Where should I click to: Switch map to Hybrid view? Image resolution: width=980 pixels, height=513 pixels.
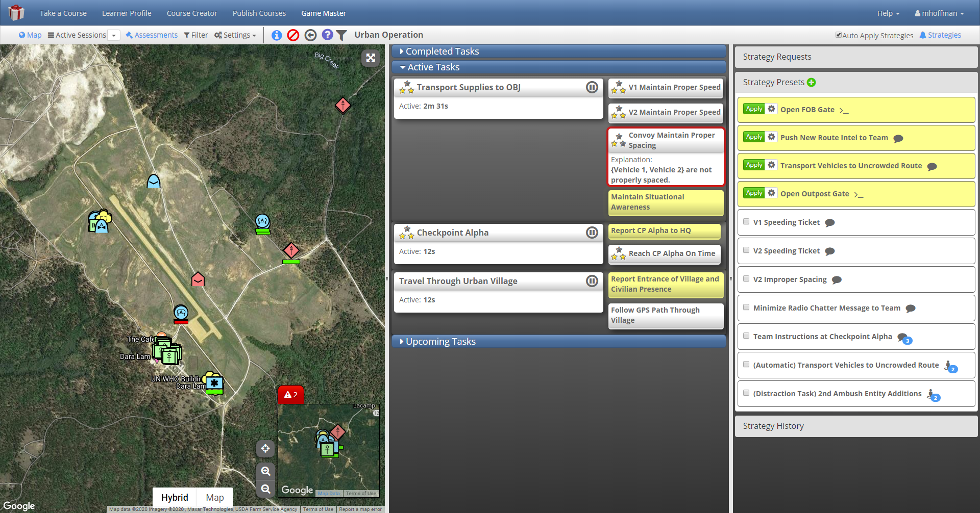[175, 498]
